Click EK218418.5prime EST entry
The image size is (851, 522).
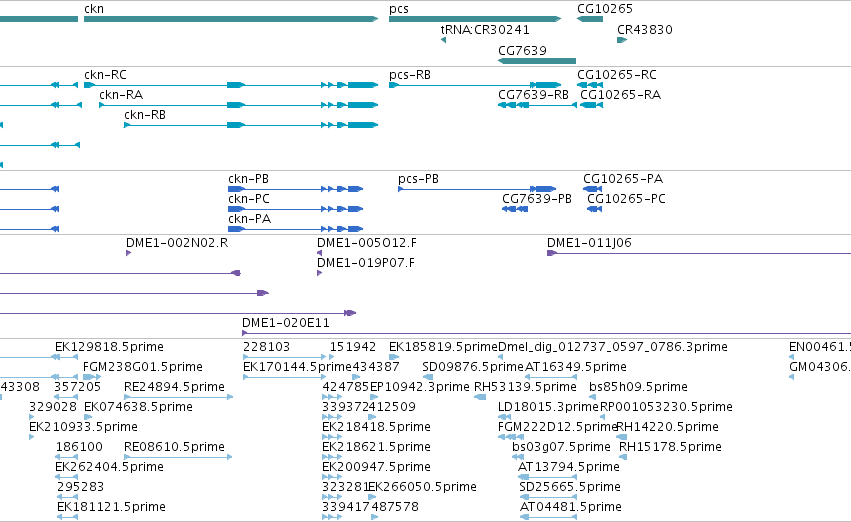coord(376,426)
